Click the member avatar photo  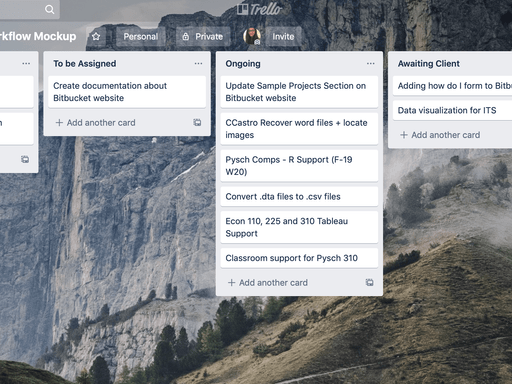(x=252, y=36)
